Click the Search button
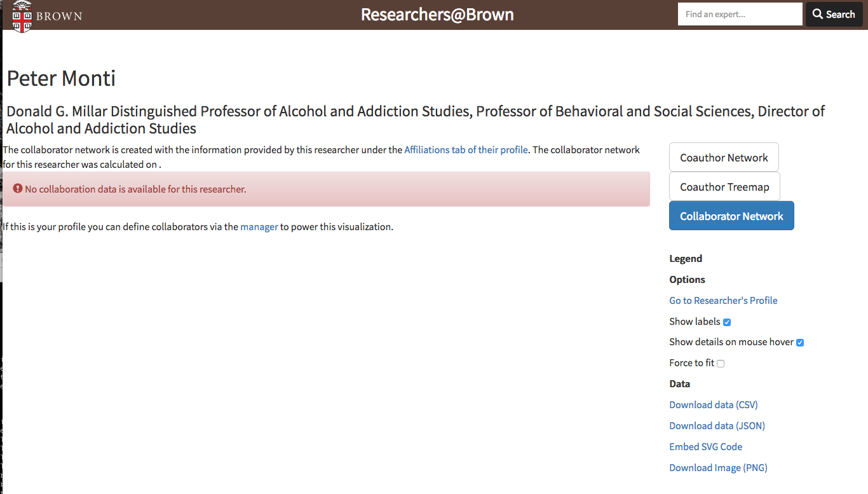Viewport: 868px width, 494px height. pos(834,14)
